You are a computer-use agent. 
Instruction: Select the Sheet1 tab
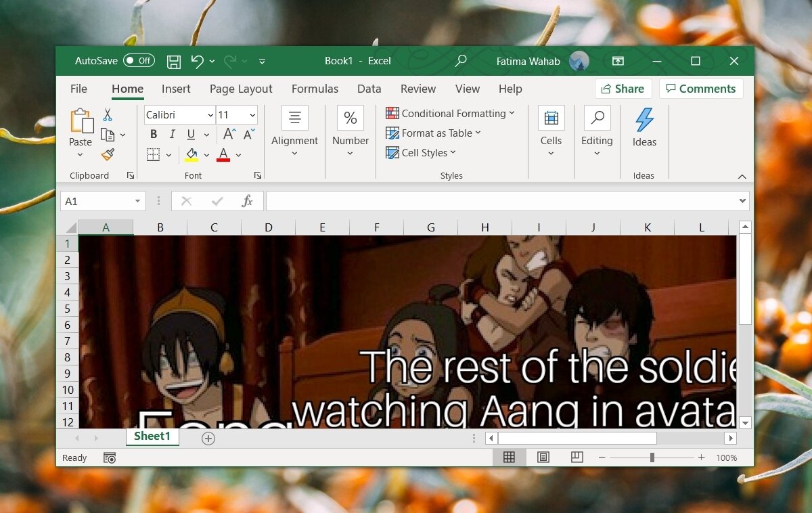(152, 437)
